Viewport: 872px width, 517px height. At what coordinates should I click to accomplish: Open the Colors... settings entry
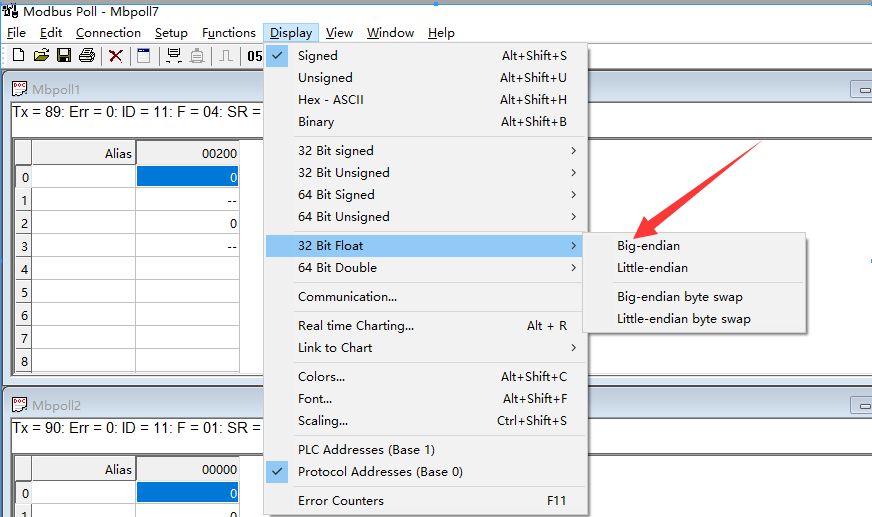point(321,377)
